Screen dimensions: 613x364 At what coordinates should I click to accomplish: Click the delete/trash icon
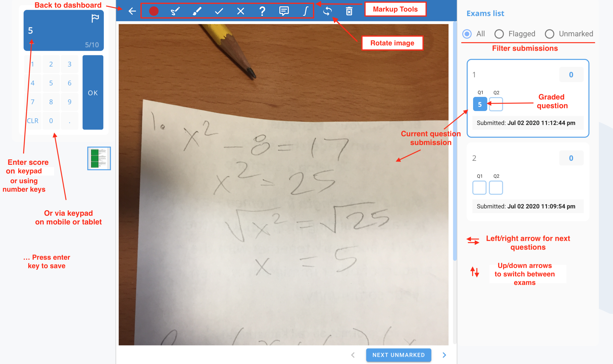(x=349, y=11)
